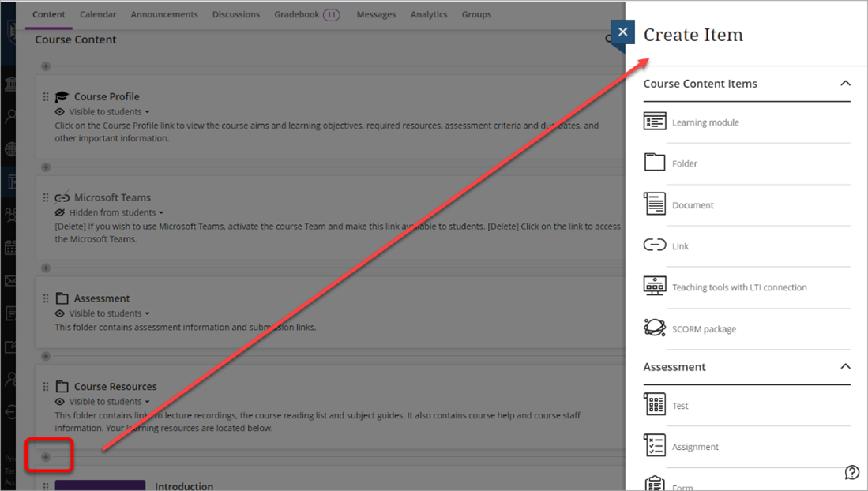Select the Link item icon
This screenshot has height=491, width=868.
pos(655,245)
